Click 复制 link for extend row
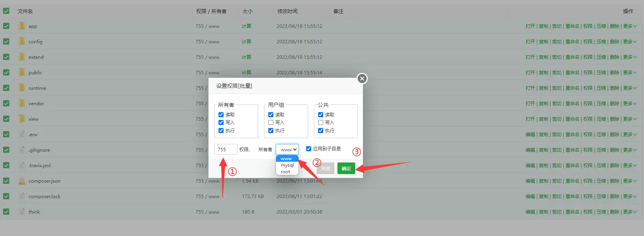644x236 pixels. click(x=544, y=57)
